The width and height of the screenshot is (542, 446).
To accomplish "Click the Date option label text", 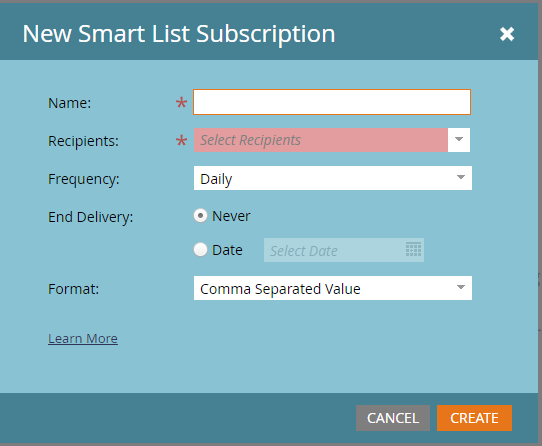I will pos(227,250).
